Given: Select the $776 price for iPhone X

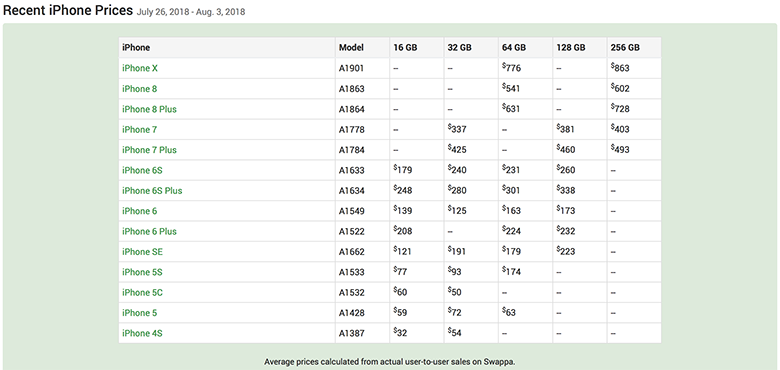Looking at the screenshot, I should (x=511, y=68).
